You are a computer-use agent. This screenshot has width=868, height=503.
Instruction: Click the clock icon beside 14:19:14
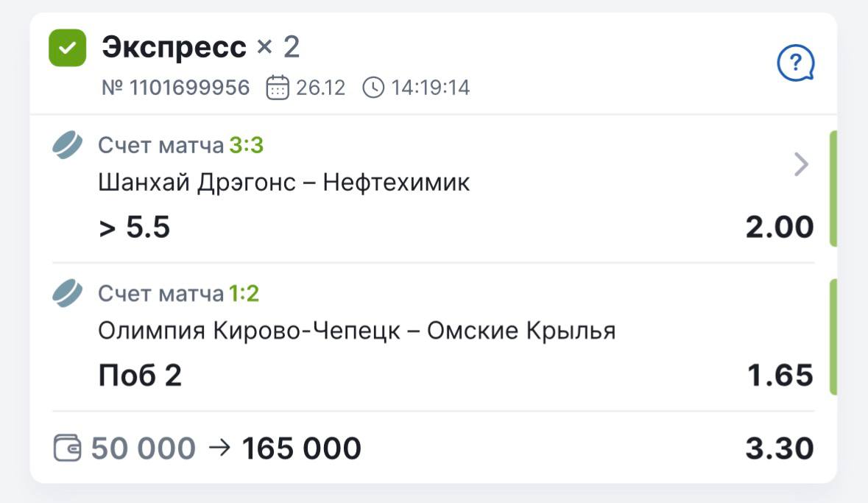coord(373,88)
